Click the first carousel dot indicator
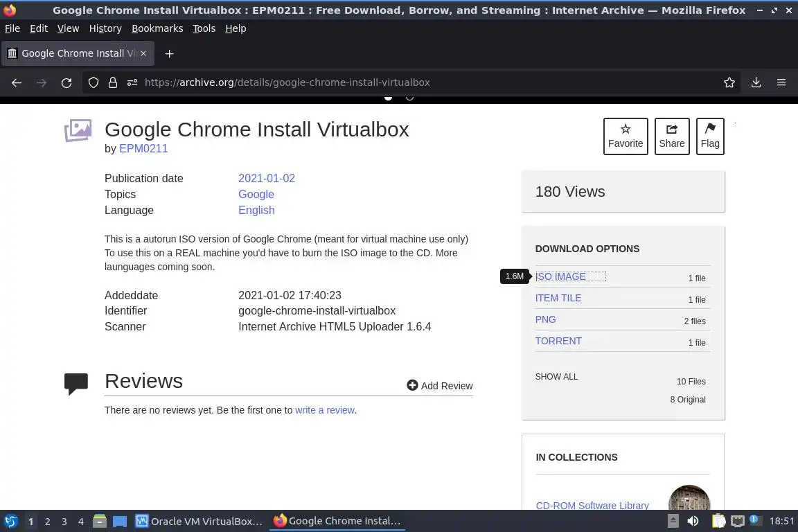The image size is (798, 532). pyautogui.click(x=389, y=97)
